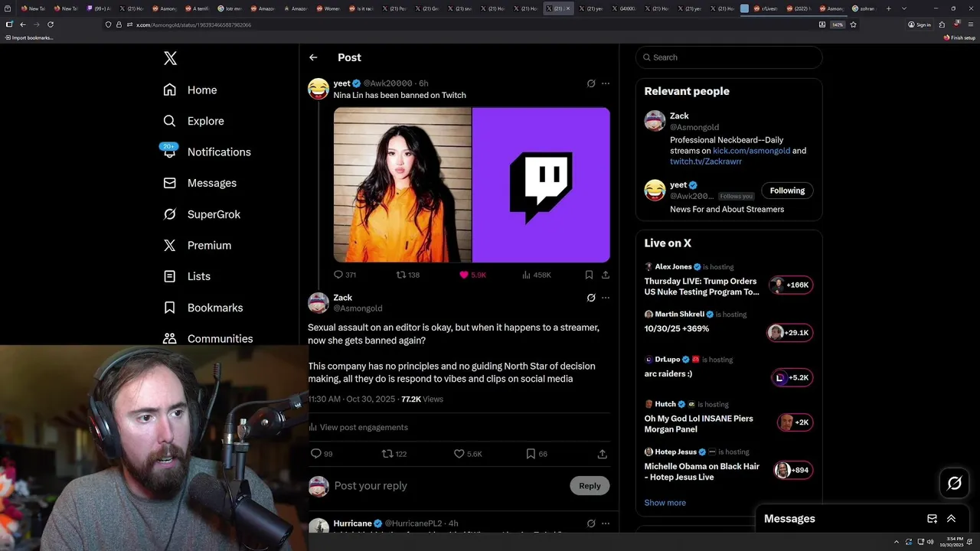Image resolution: width=980 pixels, height=551 pixels.
Task: Compose new message in Messages drawer
Action: pos(932,519)
